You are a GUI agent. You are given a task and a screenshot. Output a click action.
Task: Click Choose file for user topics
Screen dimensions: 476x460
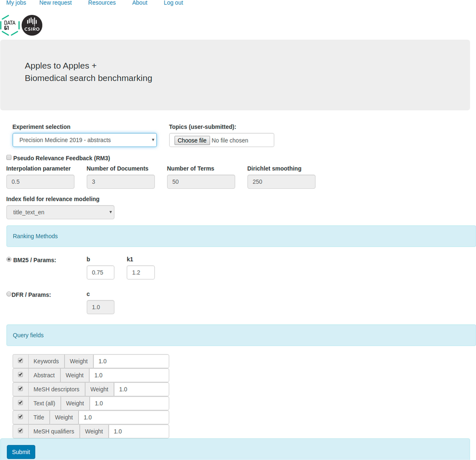pos(192,140)
